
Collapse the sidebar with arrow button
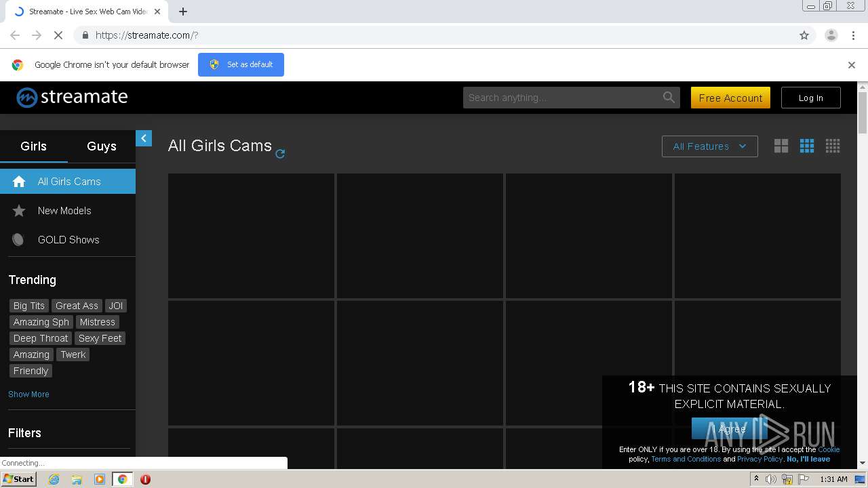144,138
